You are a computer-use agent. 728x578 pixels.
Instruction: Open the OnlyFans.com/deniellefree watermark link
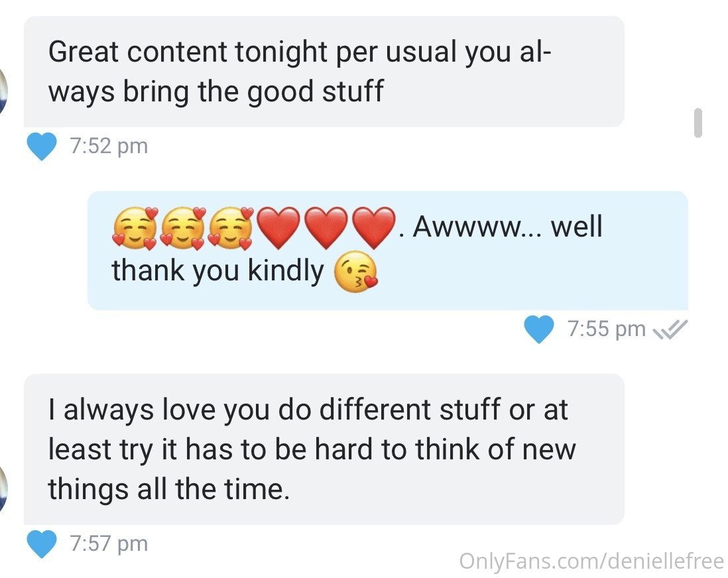(x=592, y=561)
